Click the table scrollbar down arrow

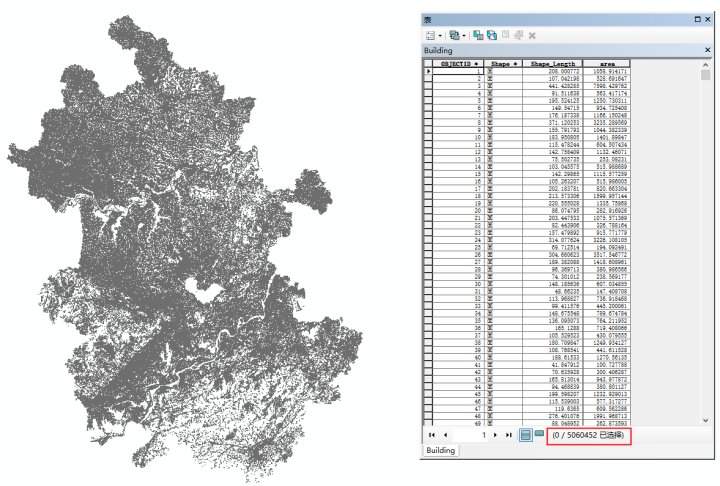coord(706,420)
